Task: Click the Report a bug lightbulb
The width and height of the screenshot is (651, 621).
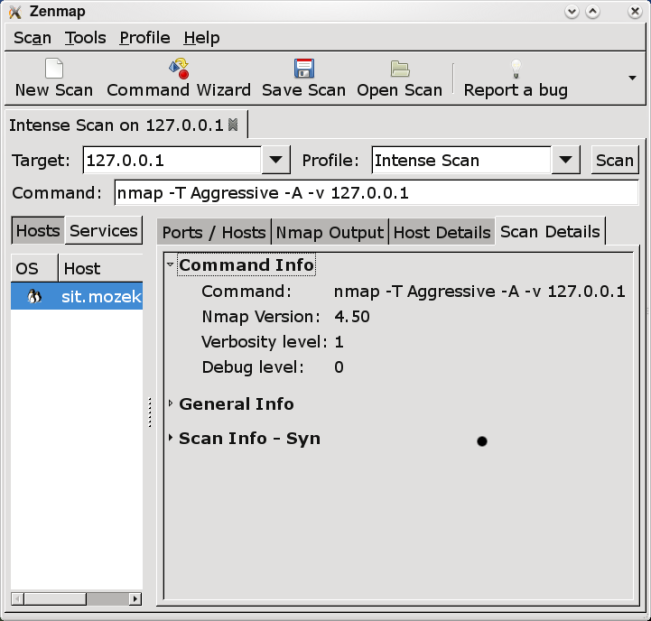Action: [516, 69]
